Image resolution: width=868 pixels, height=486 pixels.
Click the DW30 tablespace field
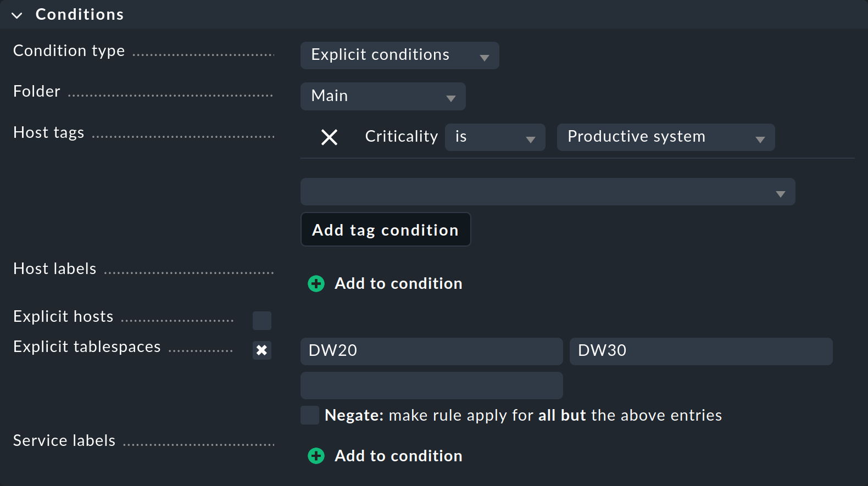(x=701, y=351)
